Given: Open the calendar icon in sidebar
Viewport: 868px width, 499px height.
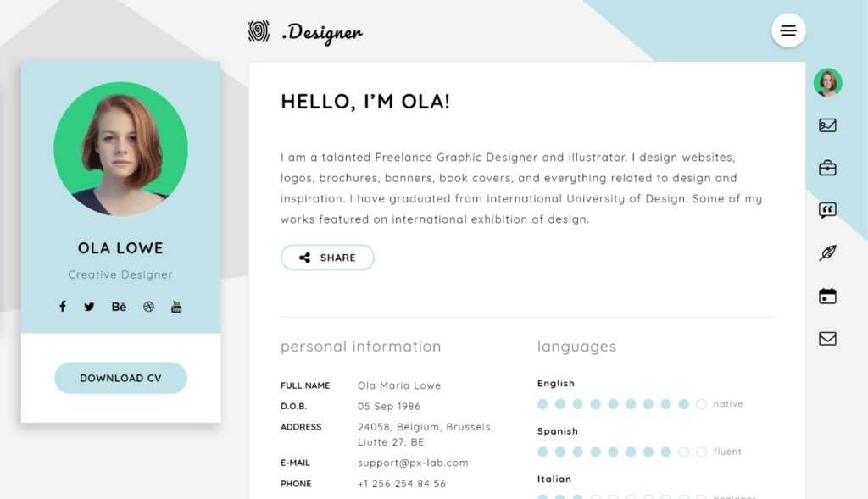Looking at the screenshot, I should [827, 296].
